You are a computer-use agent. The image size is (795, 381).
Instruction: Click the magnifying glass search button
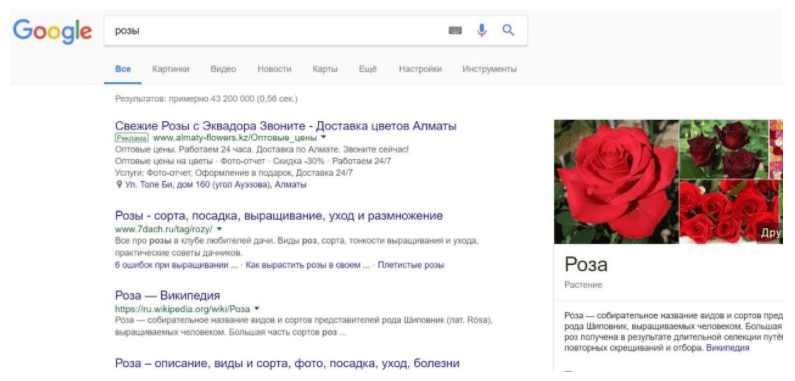508,30
